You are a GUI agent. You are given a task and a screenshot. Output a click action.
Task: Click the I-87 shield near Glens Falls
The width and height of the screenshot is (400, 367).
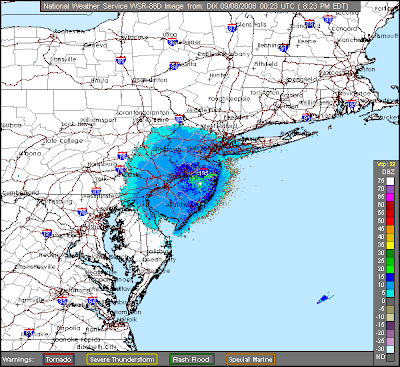point(232,27)
